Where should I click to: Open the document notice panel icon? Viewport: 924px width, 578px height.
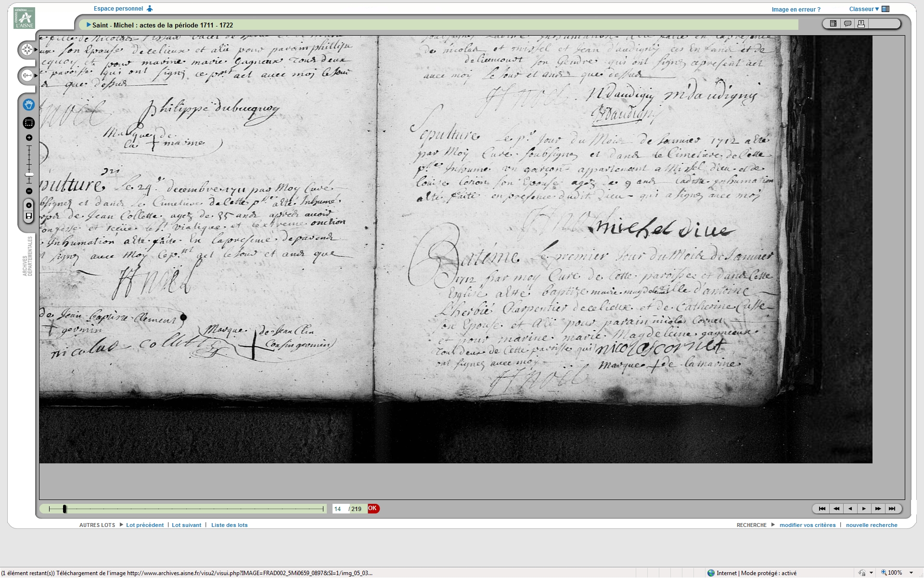click(x=833, y=24)
